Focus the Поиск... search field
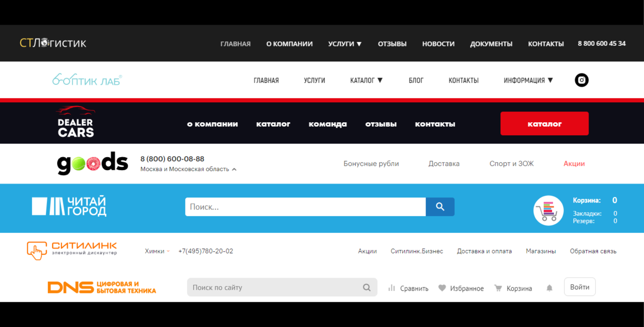This screenshot has height=327, width=644. click(x=306, y=207)
